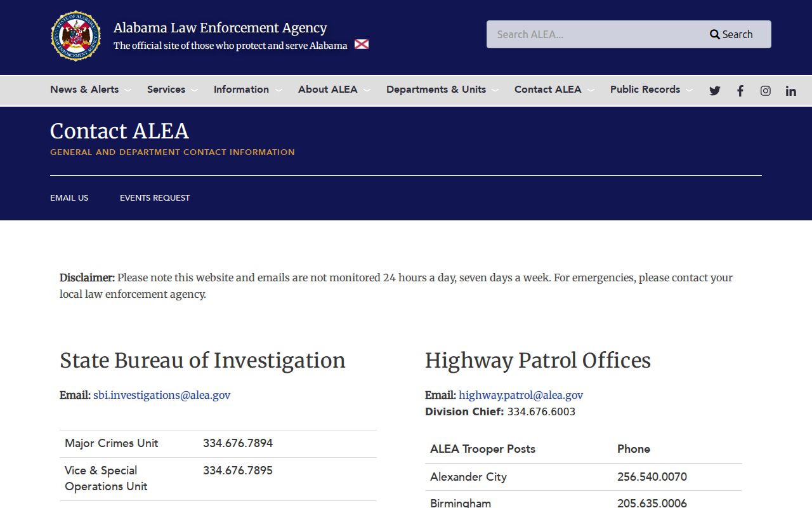
Task: Click the Vice & Special Operations Unit label
Action: 106,478
